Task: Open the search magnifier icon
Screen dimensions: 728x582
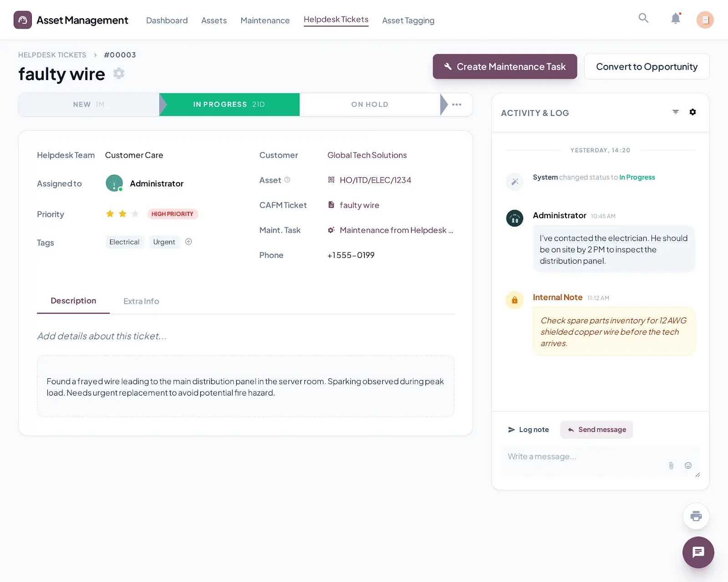Action: (643, 18)
